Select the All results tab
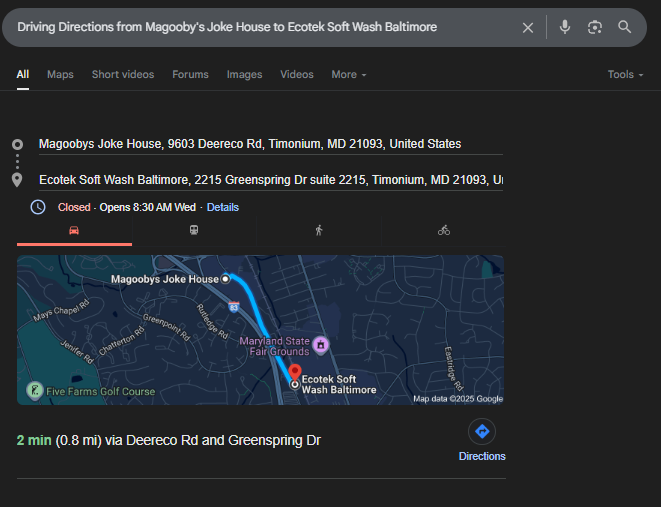This screenshot has width=661, height=507. (23, 75)
